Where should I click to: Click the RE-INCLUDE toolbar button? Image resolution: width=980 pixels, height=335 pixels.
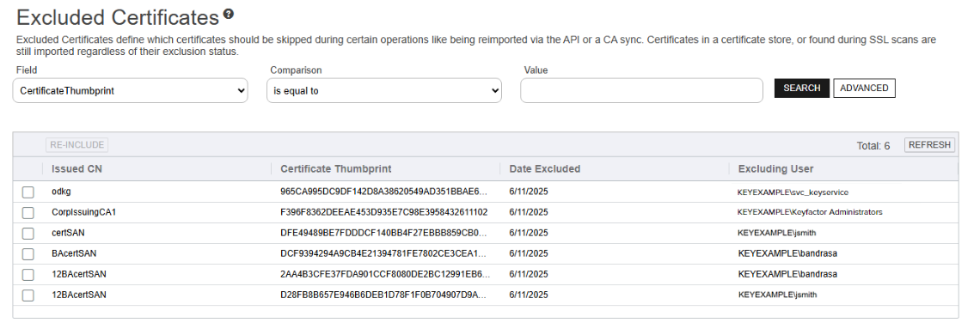pyautogui.click(x=77, y=145)
